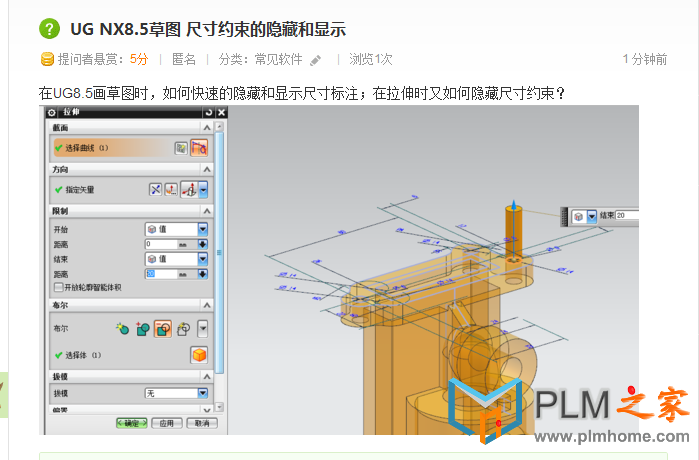
Task: Click the on-canvas 结束 value field 20
Action: click(627, 215)
